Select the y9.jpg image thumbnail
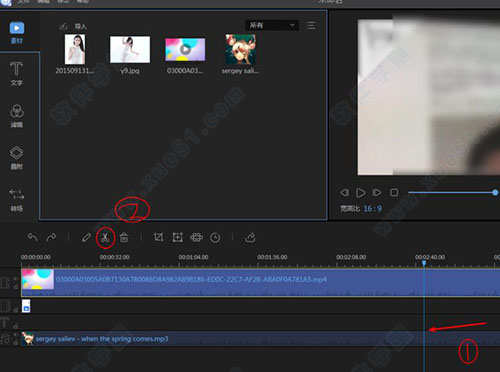 coord(130,49)
